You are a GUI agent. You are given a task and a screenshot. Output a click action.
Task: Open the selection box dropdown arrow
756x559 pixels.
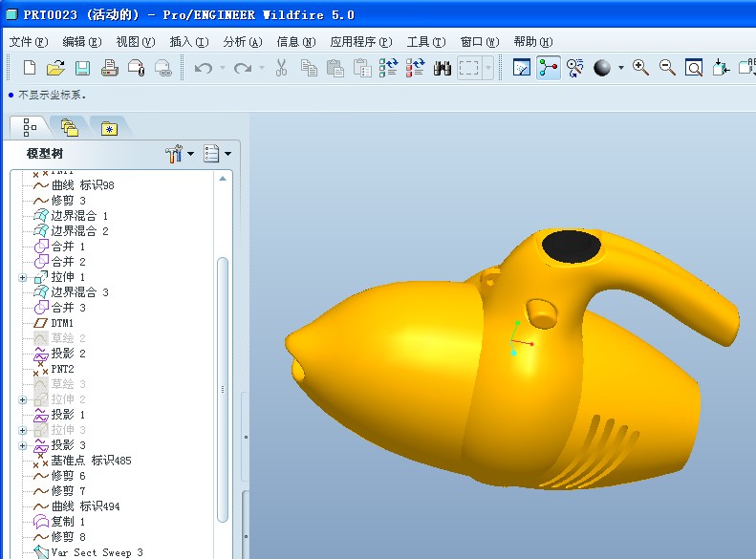(x=488, y=68)
